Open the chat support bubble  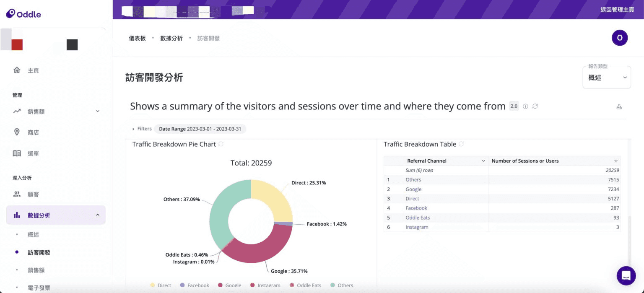click(626, 275)
